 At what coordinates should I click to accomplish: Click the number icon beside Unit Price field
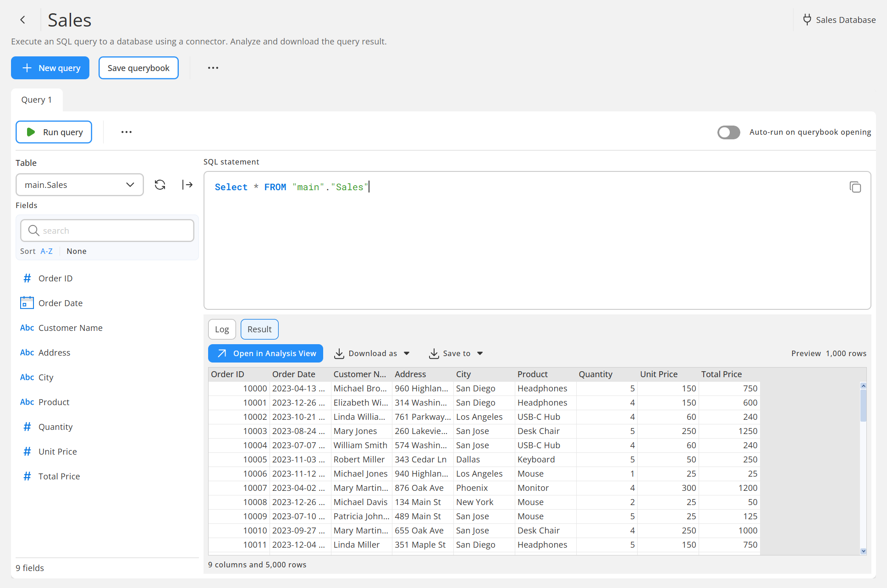(27, 451)
